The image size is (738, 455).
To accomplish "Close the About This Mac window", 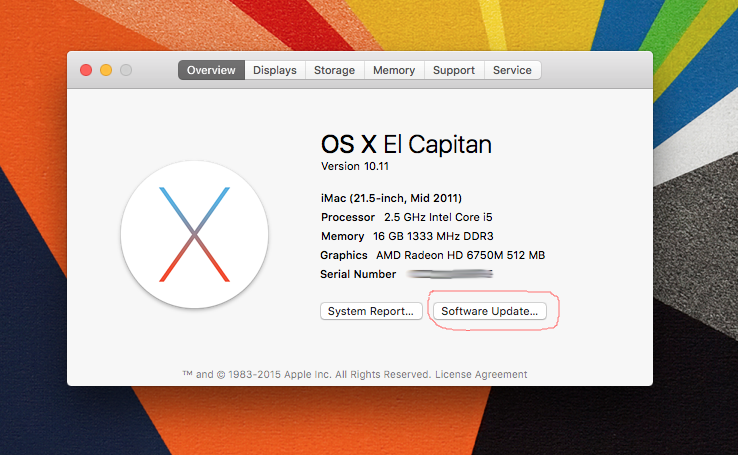I will 86,70.
